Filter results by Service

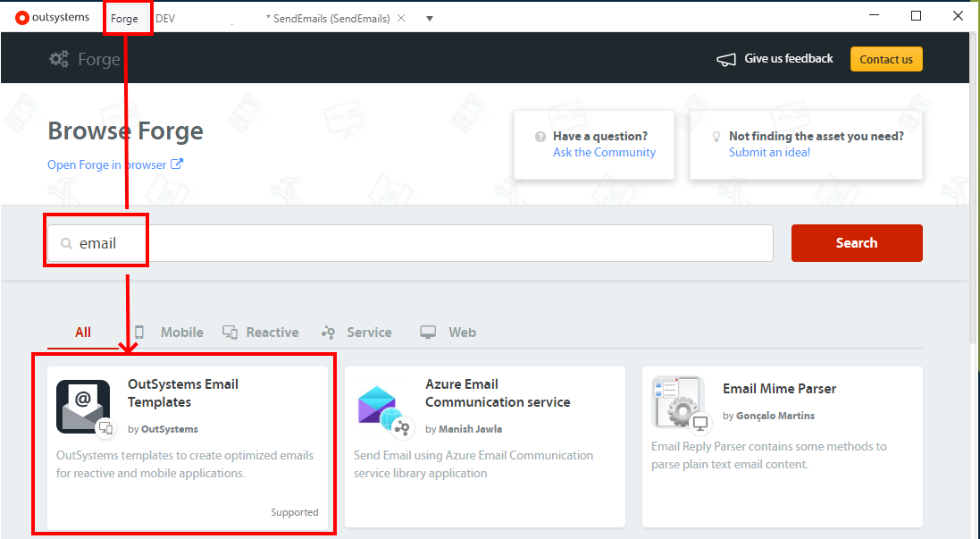(x=356, y=332)
